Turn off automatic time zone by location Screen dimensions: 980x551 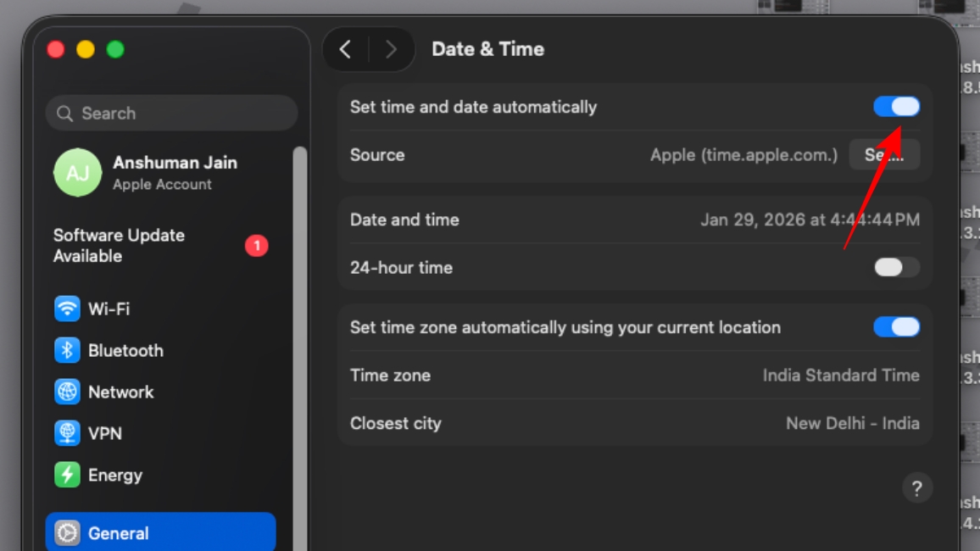896,326
